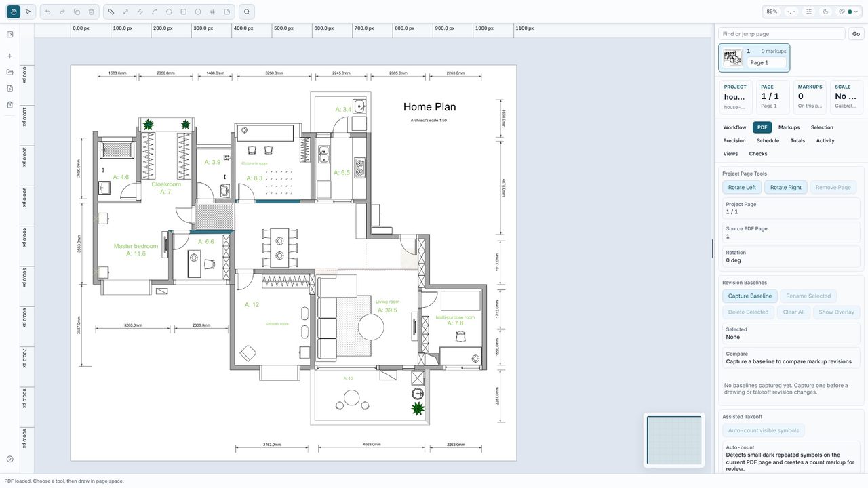Click the plus icon in left sidebar

[x=10, y=56]
